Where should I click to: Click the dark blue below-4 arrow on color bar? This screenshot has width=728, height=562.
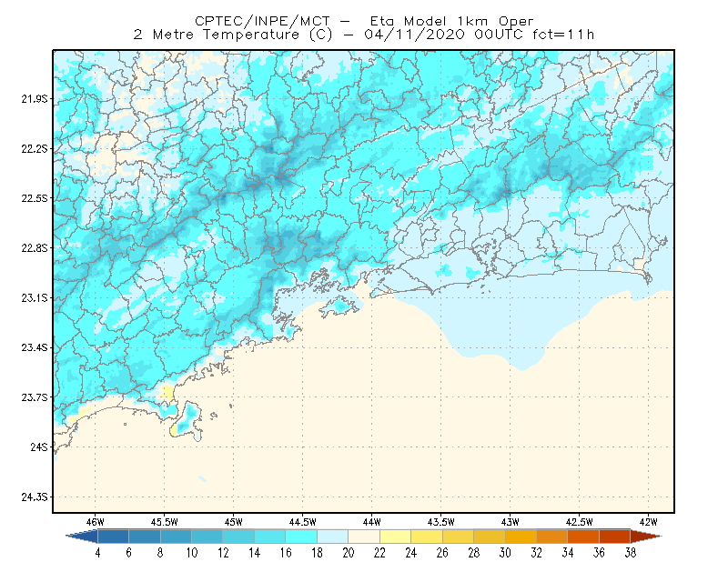point(84,537)
